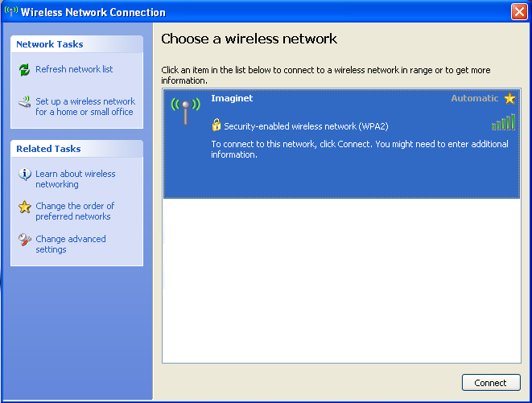Select the Imaginet network name

tap(232, 98)
